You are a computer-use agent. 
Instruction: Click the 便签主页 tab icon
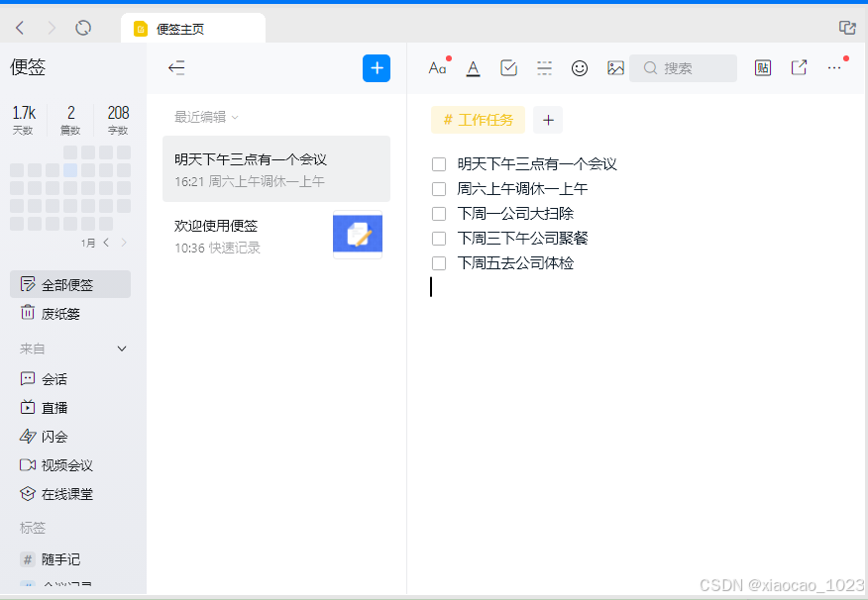[x=141, y=29]
